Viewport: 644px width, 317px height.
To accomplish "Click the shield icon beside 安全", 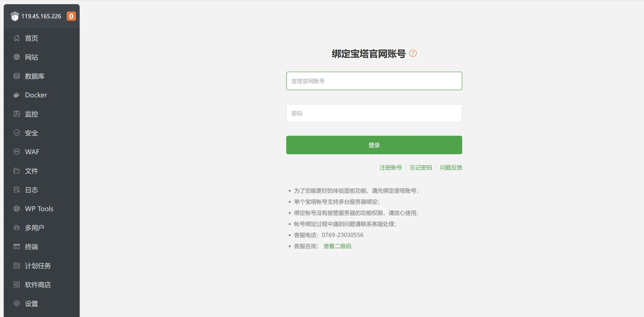I will [x=16, y=133].
